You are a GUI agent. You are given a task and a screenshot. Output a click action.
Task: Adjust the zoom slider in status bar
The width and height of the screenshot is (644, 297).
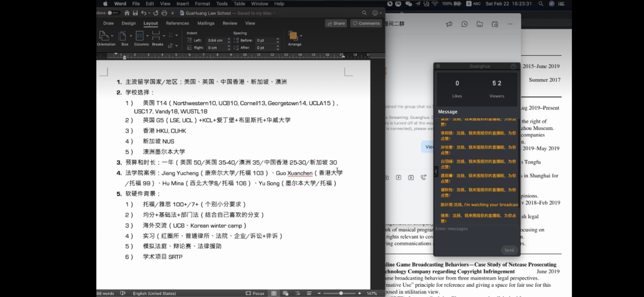coord(341,293)
